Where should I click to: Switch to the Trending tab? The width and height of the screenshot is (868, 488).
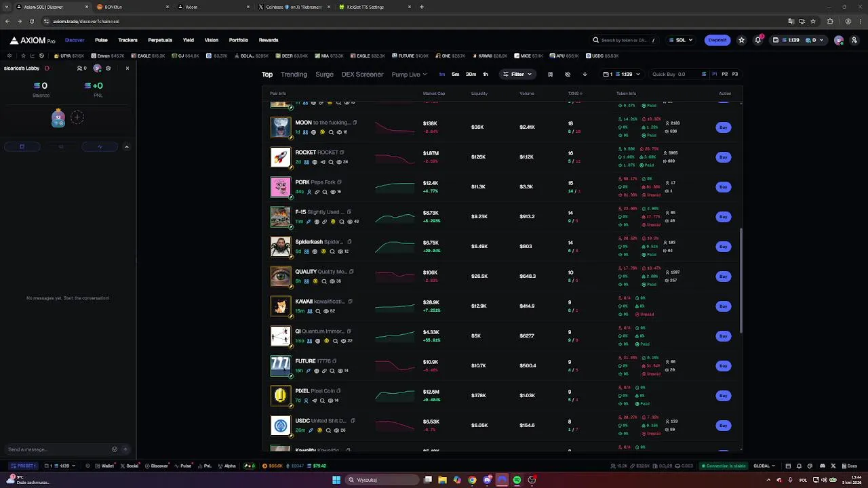294,74
